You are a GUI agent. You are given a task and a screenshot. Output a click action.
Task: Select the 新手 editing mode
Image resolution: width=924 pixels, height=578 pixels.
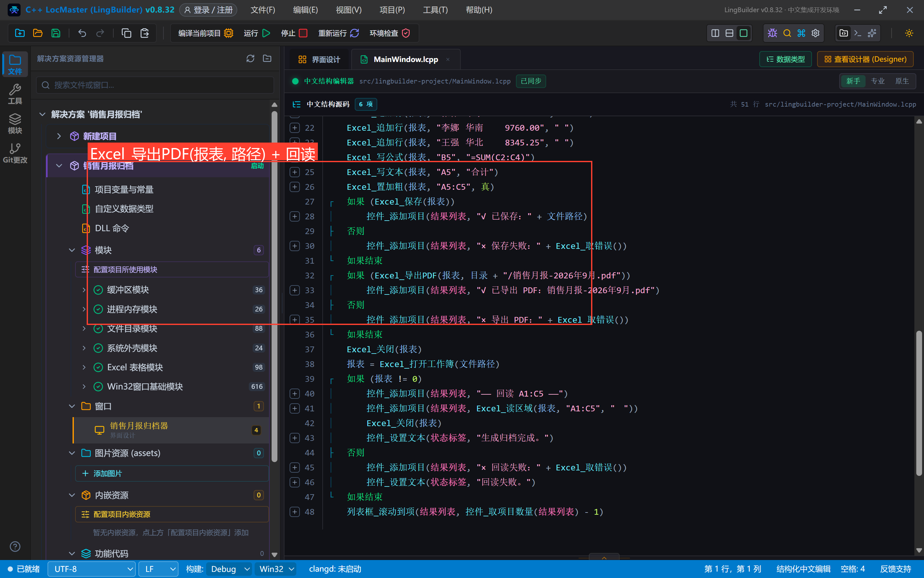click(853, 81)
